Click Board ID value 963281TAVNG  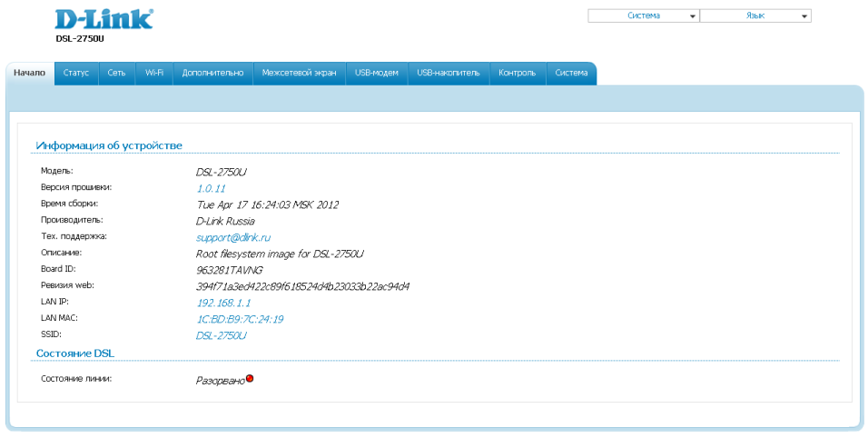point(230,270)
